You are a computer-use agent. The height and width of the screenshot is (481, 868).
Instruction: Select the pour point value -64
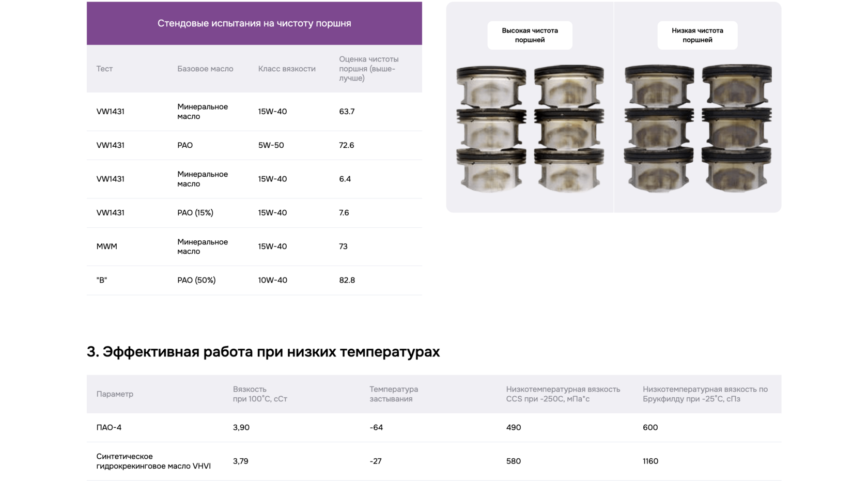pyautogui.click(x=376, y=428)
